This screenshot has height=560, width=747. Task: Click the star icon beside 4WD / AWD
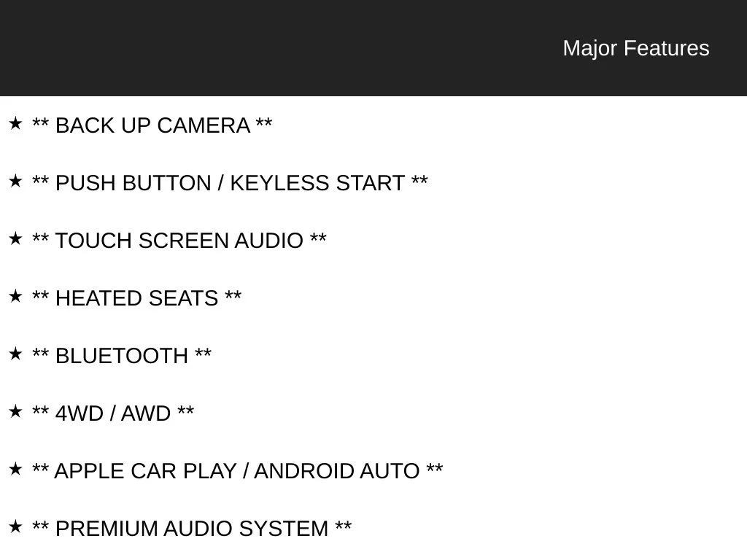point(15,411)
